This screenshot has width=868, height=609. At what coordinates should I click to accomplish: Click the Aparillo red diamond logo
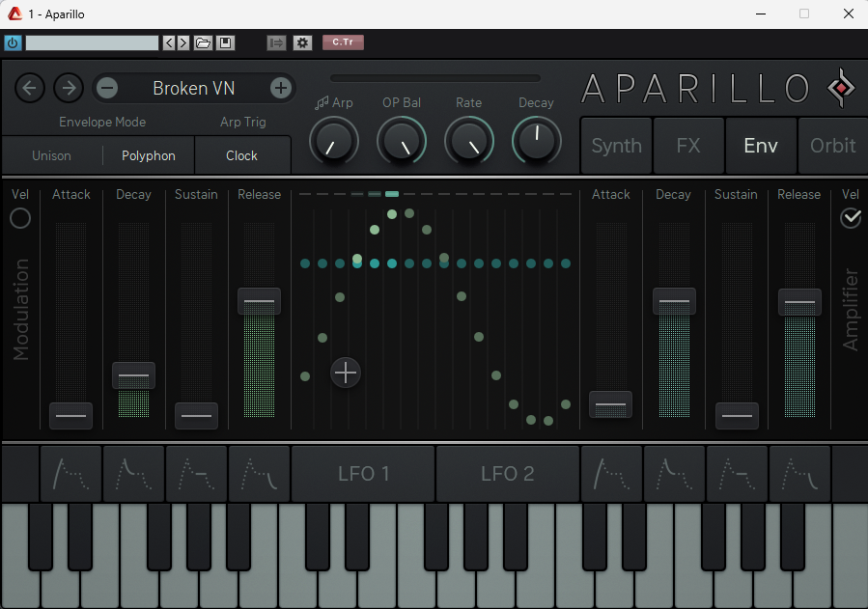[x=841, y=88]
